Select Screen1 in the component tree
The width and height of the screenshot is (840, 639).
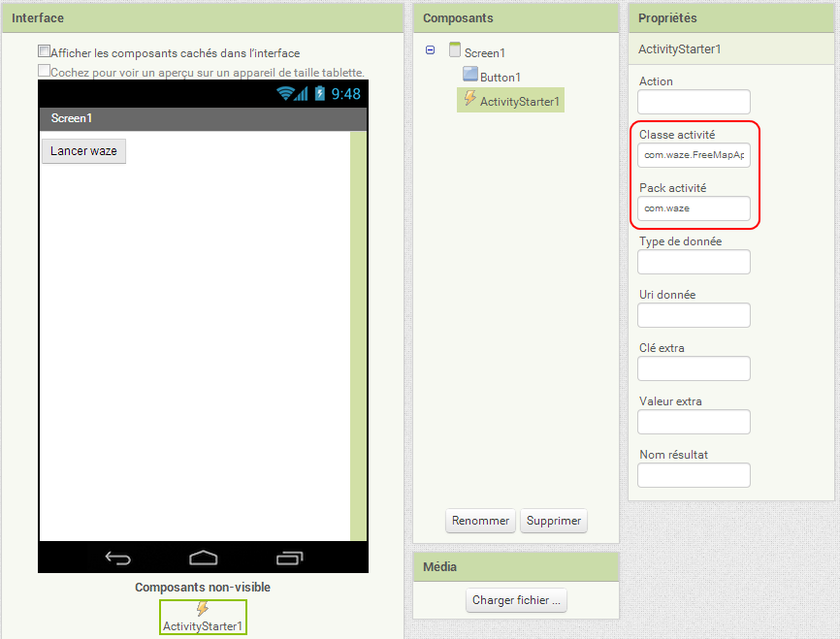pos(485,53)
